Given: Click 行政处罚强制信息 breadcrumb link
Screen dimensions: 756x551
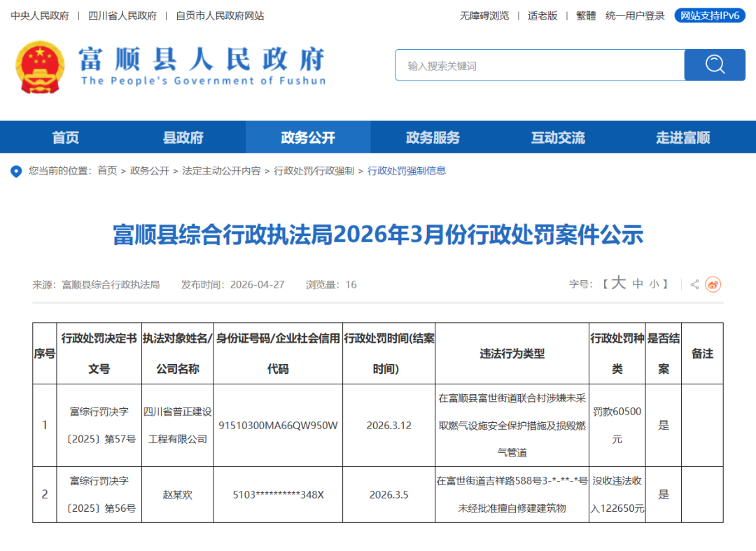Looking at the screenshot, I should (x=407, y=171).
